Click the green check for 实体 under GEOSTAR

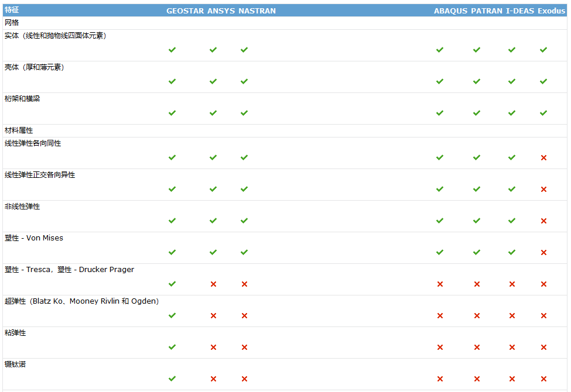click(x=172, y=50)
